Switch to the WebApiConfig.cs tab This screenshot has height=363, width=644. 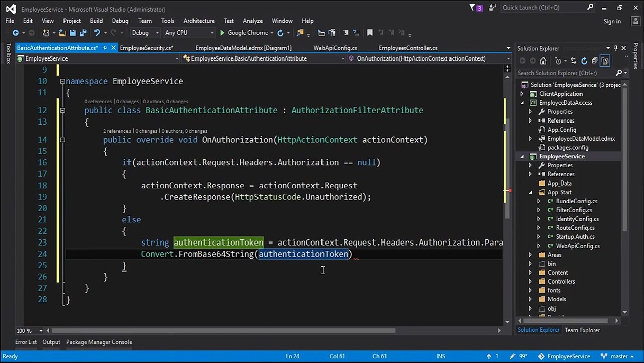[335, 48]
